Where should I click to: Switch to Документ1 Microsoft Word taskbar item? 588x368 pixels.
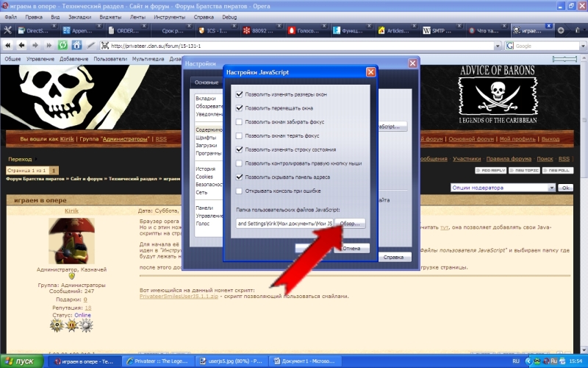304,361
